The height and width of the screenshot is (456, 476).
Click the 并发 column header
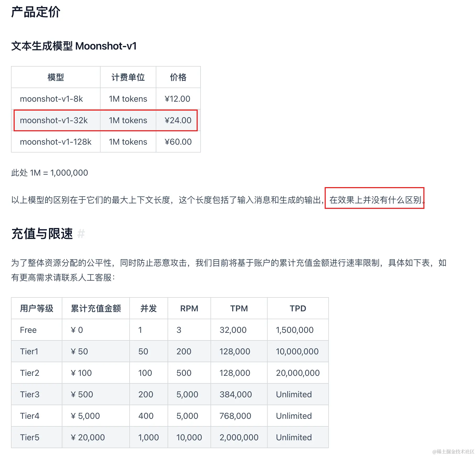[148, 308]
